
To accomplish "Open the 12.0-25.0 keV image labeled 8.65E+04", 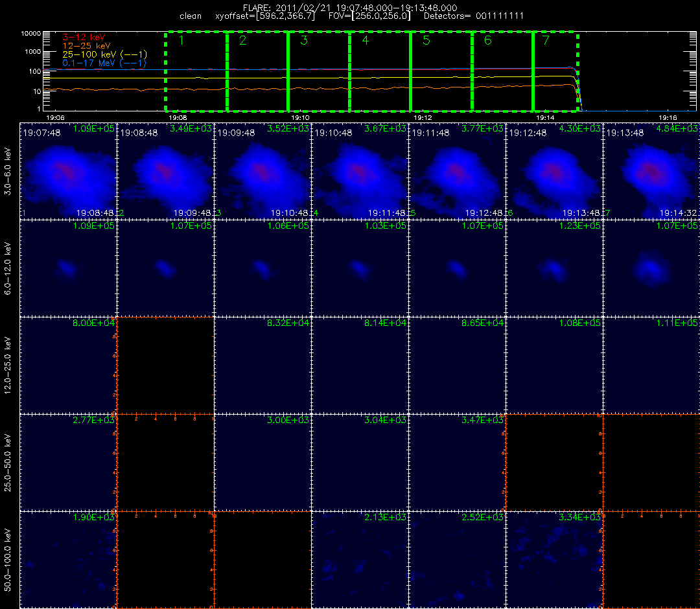I will (x=458, y=366).
